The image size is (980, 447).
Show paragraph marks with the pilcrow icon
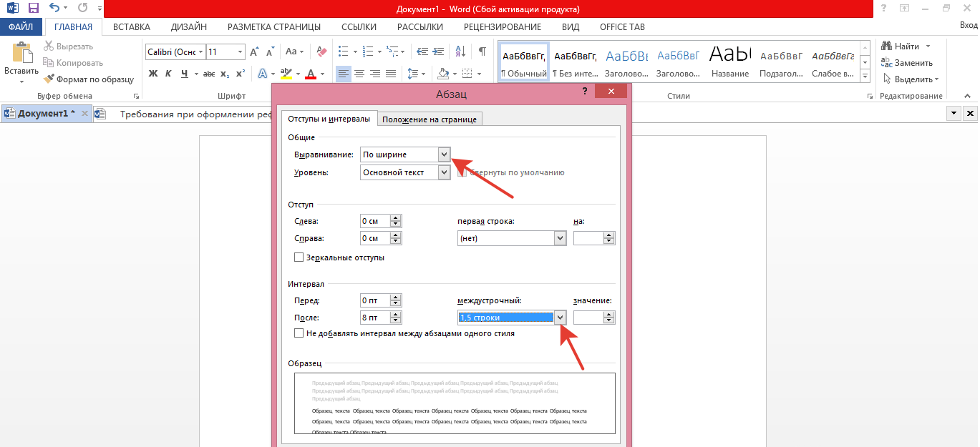point(482,51)
